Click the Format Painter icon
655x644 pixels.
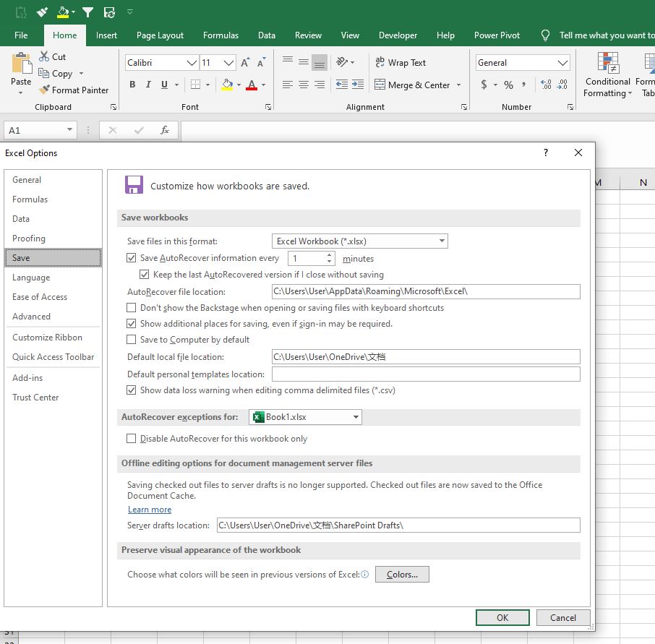click(x=43, y=90)
